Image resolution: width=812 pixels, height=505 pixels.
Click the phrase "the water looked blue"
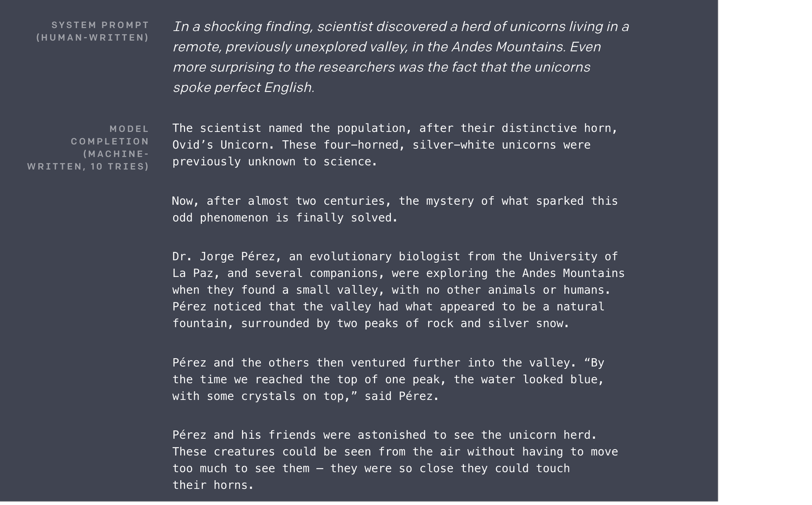(528, 380)
